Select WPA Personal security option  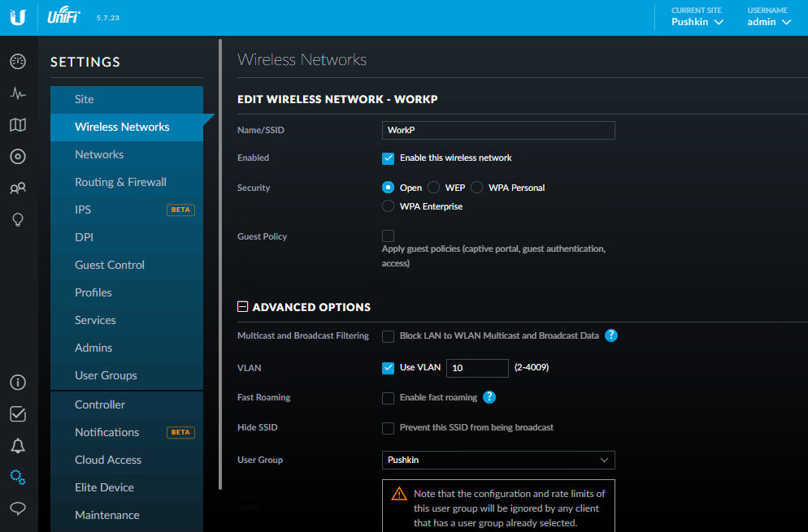(476, 188)
